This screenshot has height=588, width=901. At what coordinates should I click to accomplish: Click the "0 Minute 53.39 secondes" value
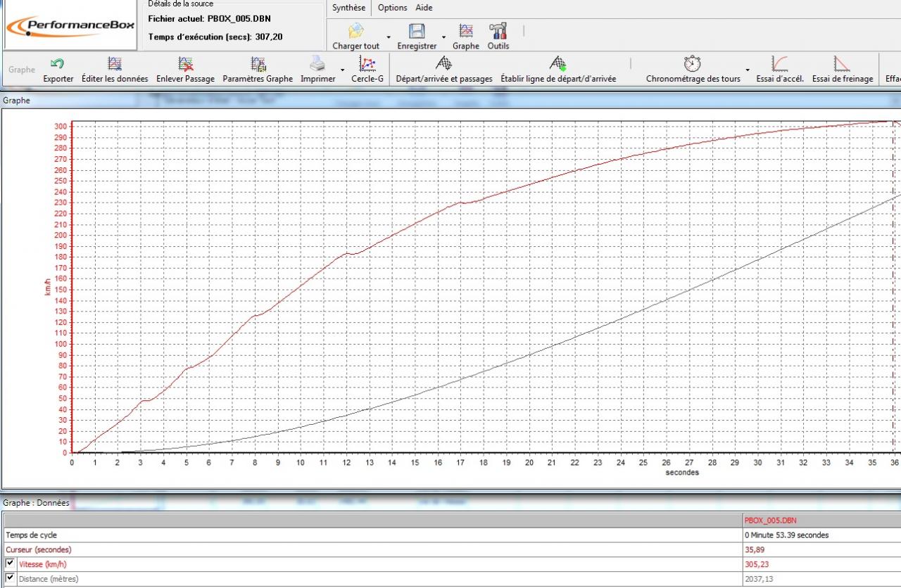[786, 535]
